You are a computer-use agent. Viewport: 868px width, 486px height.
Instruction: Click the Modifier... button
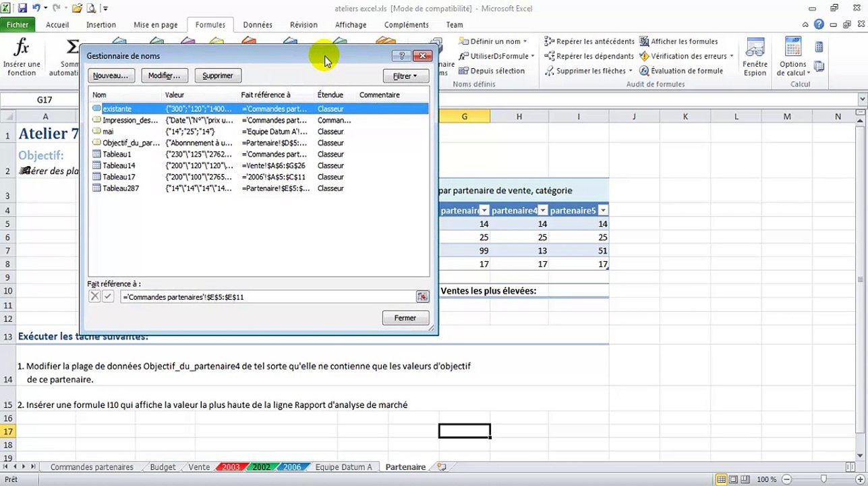(165, 76)
